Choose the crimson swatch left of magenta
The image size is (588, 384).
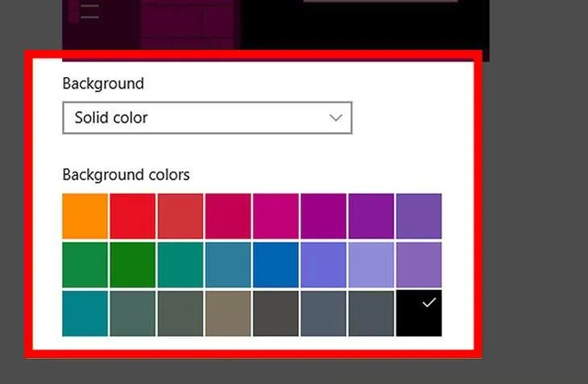pyautogui.click(x=228, y=216)
